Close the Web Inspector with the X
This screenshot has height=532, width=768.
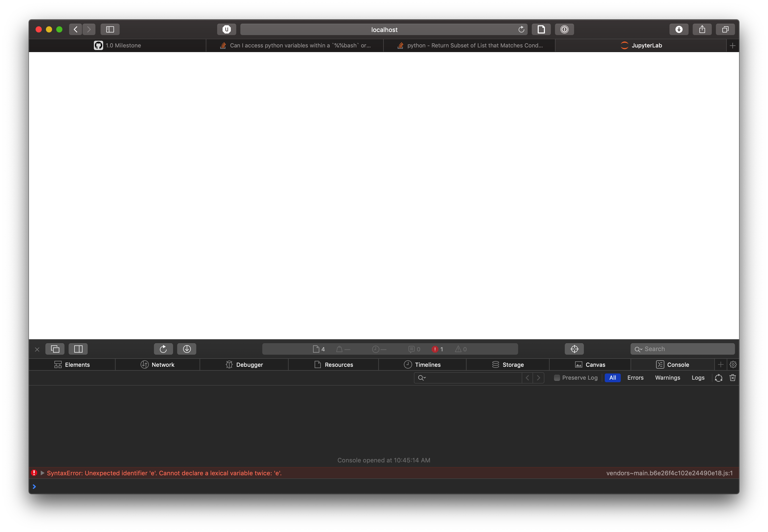point(37,349)
